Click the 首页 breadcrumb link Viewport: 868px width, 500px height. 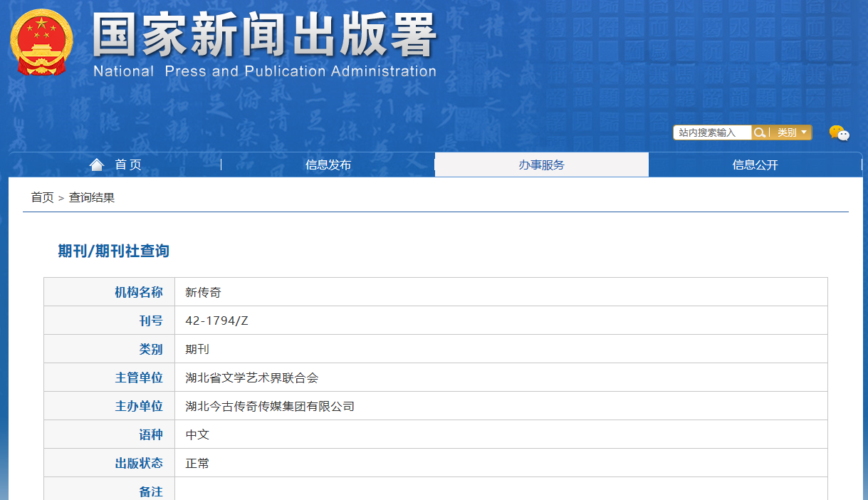point(42,197)
